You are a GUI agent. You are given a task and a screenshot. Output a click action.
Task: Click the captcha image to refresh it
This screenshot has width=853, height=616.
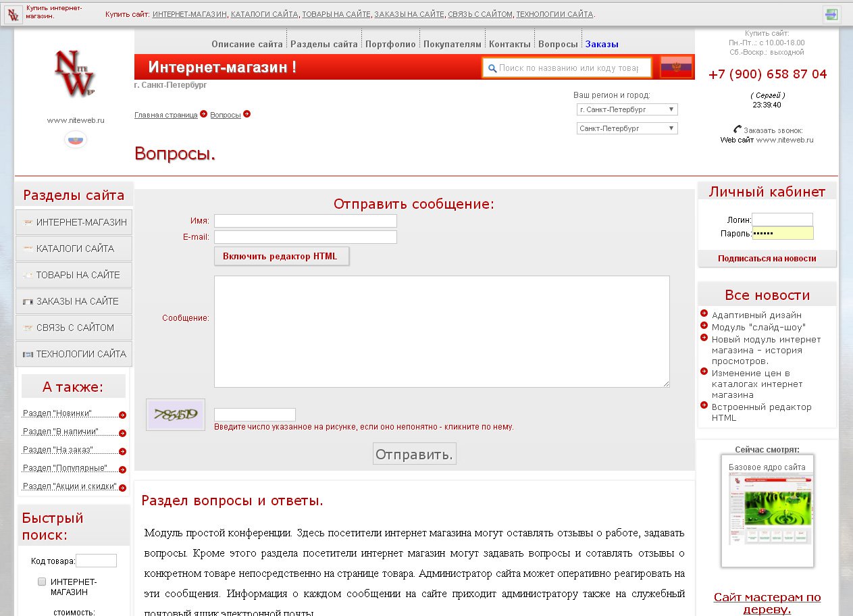[x=176, y=415]
